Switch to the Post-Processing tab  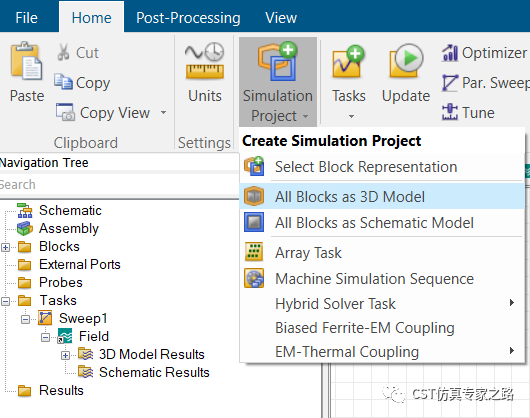click(188, 18)
